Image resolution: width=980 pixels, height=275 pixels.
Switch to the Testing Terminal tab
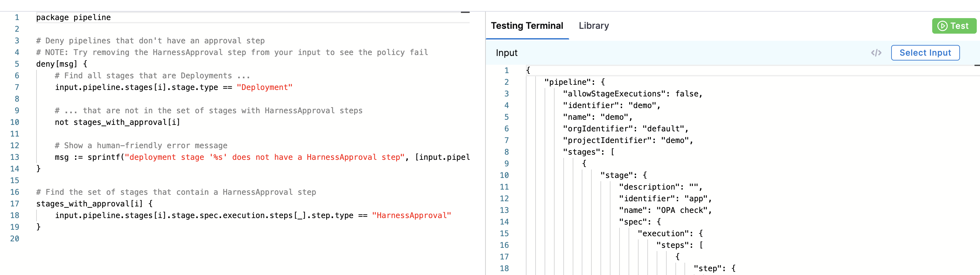pos(526,26)
